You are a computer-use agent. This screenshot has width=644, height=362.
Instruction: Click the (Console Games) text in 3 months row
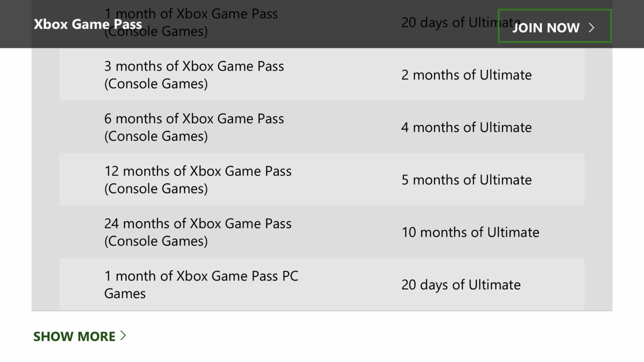(x=156, y=83)
